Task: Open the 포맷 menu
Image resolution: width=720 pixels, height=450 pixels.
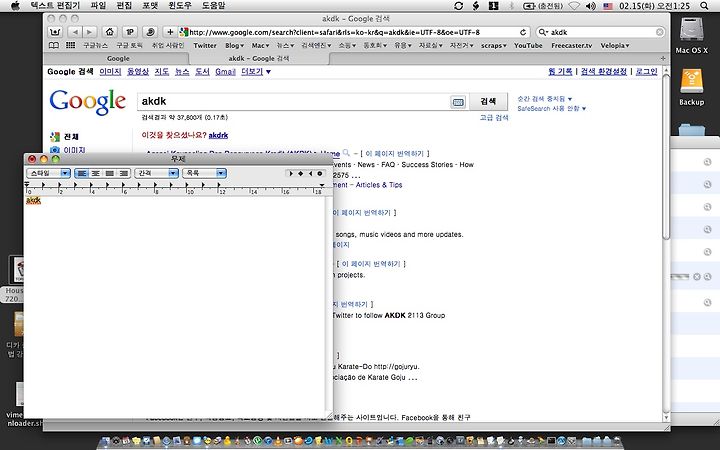Action: [150, 6]
